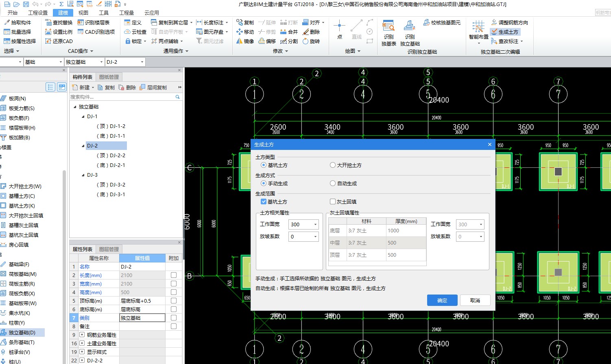Close the 生成土方 dialog
Screen dimensions: 611x364
(489, 144)
